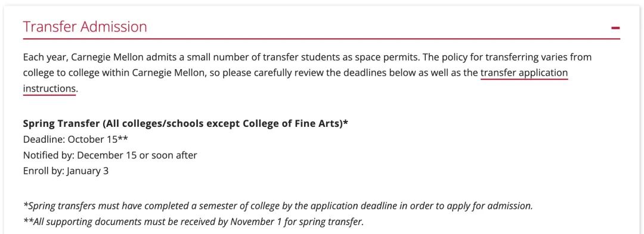Image resolution: width=644 pixels, height=234 pixels.
Task: Click the asterisk ending the Spring Transfer heading
Action: (346, 123)
